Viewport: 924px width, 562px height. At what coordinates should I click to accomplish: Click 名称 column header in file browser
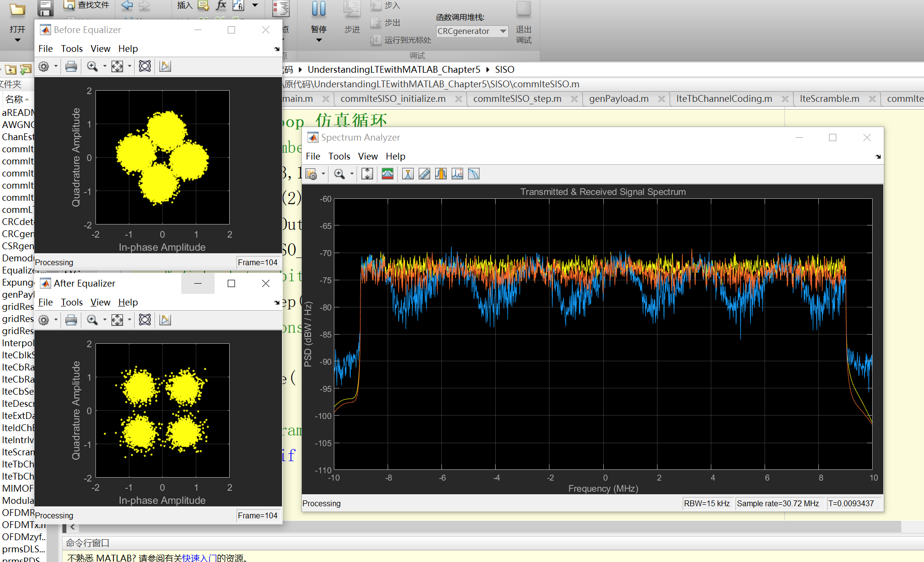tap(15, 99)
